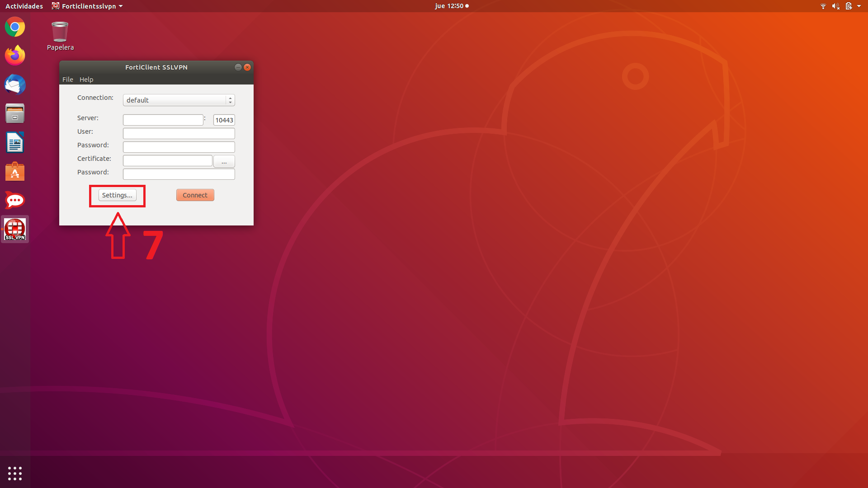The image size is (868, 488).
Task: Launch Firefox from the dock
Action: tap(15, 56)
